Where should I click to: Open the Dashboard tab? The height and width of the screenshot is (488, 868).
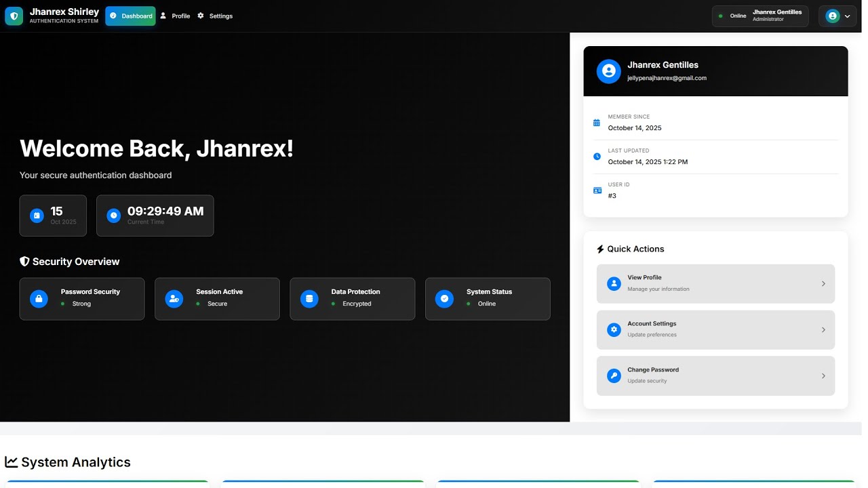(130, 16)
